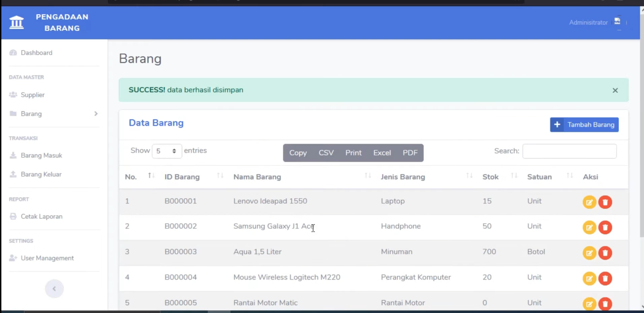Sort table by Satuan column
This screenshot has height=313, width=644.
[570, 176]
